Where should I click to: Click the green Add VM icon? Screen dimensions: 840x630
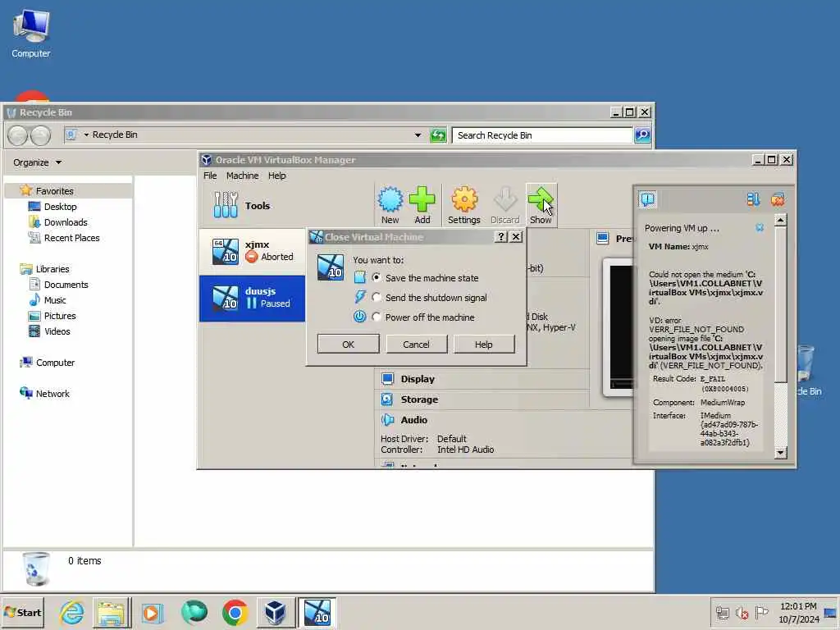422,205
